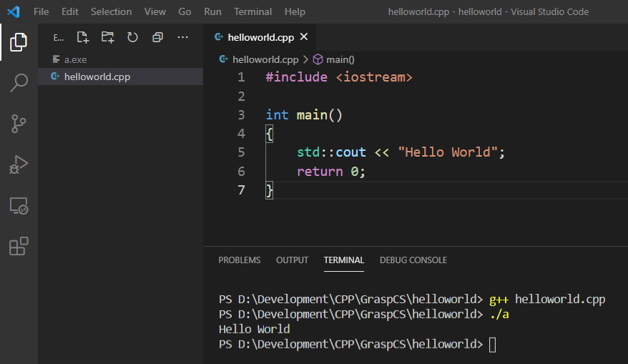Collapse all folders in Explorer

[157, 37]
